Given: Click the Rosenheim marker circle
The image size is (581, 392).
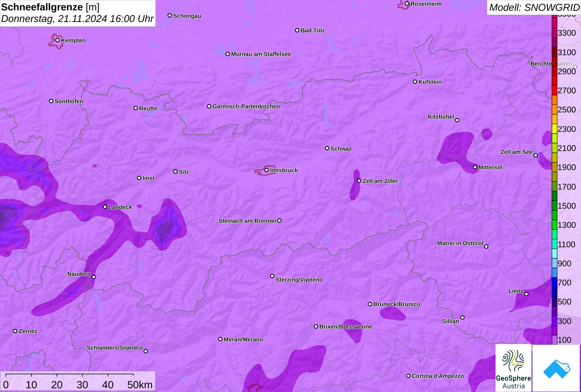Looking at the screenshot, I should [407, 4].
